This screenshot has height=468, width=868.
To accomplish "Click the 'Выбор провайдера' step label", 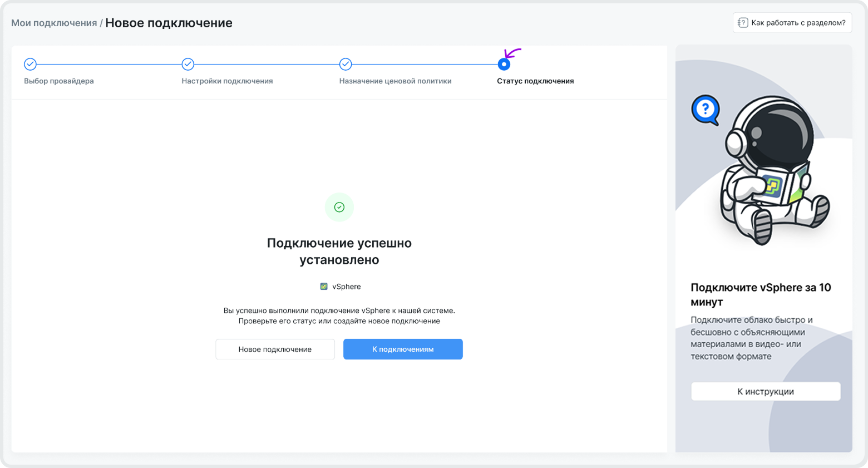I will (59, 81).
